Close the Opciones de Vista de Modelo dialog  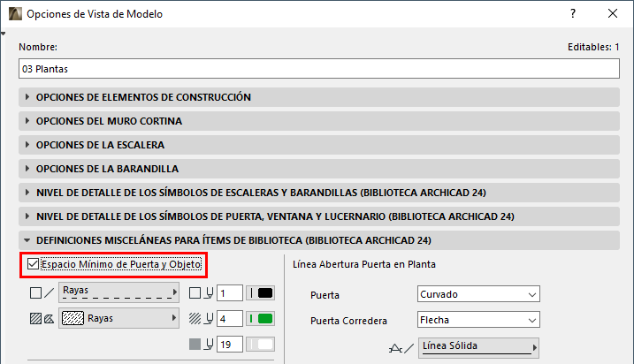[613, 14]
